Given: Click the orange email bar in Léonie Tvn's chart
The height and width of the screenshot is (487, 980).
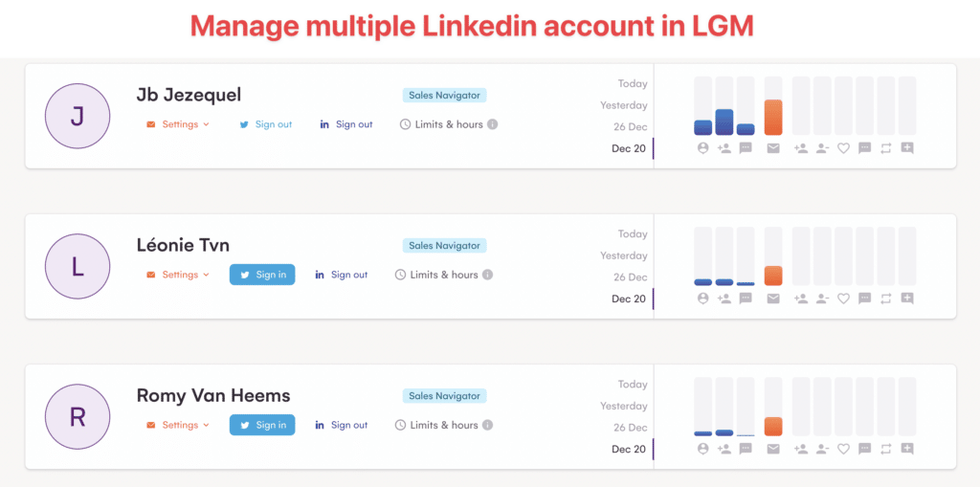Looking at the screenshot, I should (773, 276).
